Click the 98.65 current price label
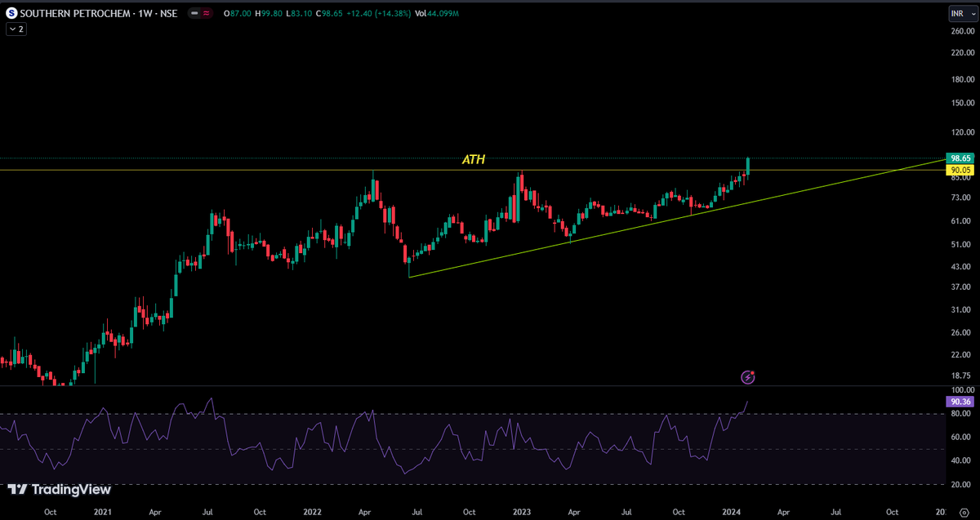The height and width of the screenshot is (520, 980). pos(960,158)
